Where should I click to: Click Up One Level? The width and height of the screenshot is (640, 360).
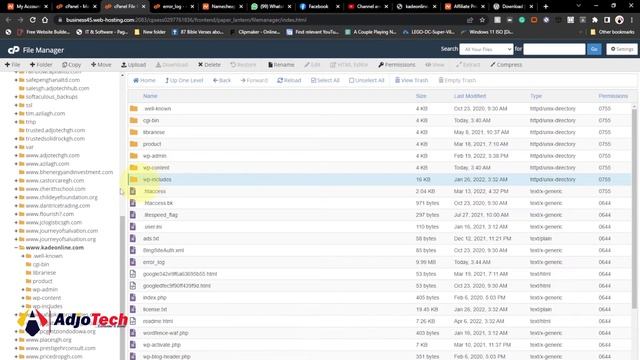coord(184,80)
